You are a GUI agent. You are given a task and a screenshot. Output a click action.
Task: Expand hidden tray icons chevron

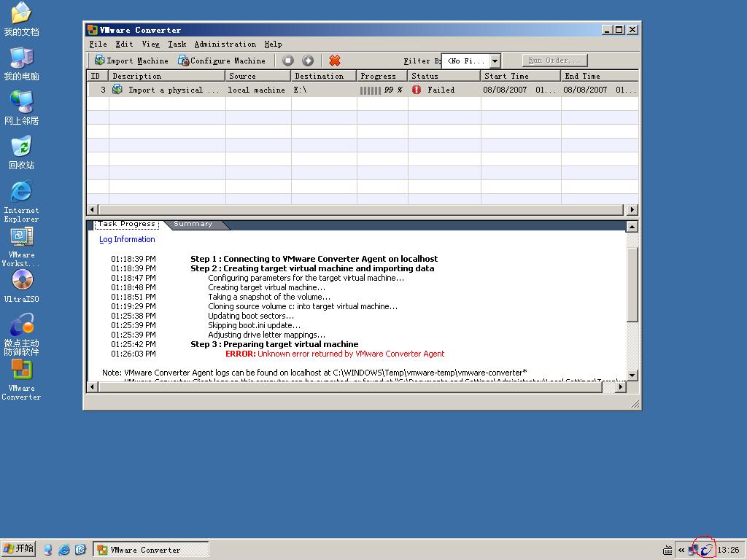681,550
